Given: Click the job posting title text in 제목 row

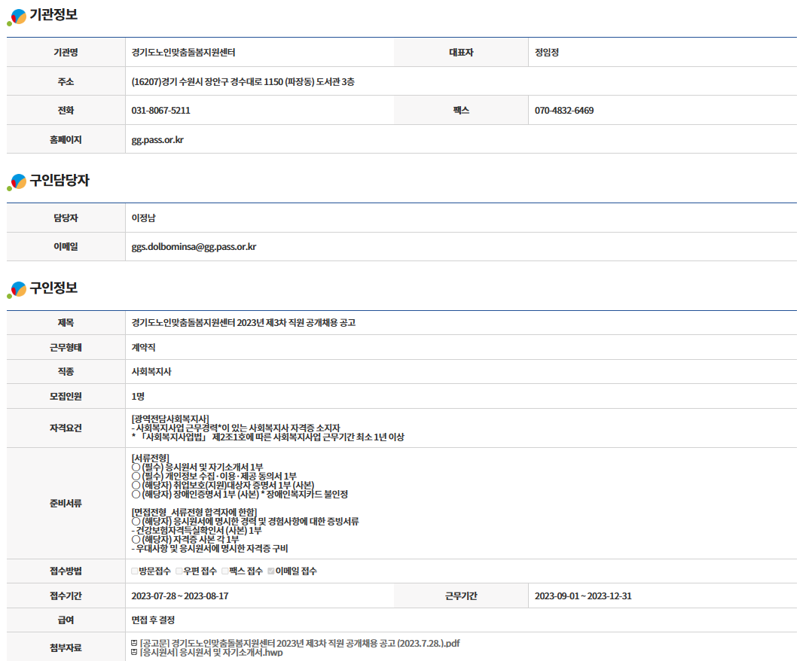Looking at the screenshot, I should 243,322.
